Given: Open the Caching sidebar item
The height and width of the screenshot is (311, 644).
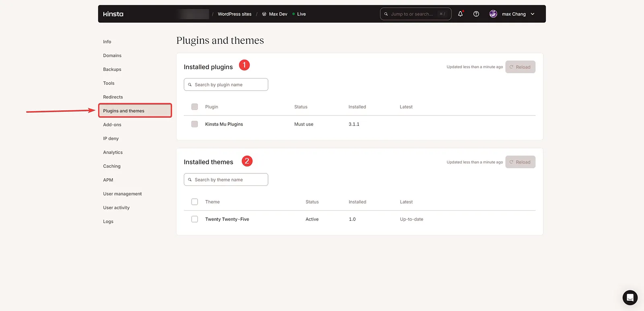Looking at the screenshot, I should [112, 166].
